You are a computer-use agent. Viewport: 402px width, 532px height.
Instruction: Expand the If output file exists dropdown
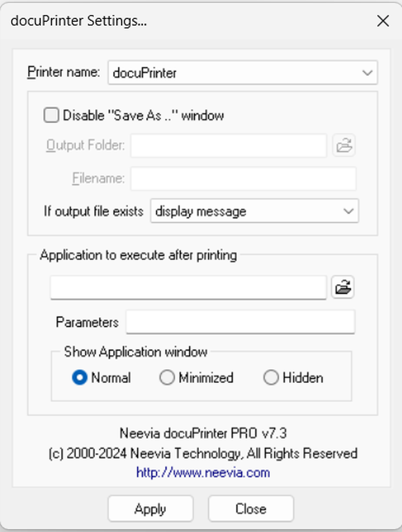[x=254, y=211]
